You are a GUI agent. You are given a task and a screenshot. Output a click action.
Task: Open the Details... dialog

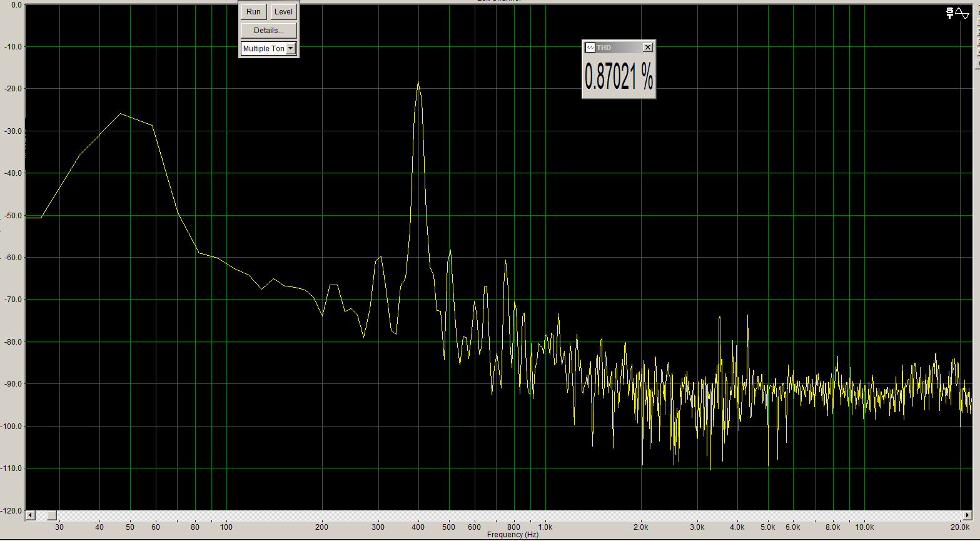[x=269, y=30]
